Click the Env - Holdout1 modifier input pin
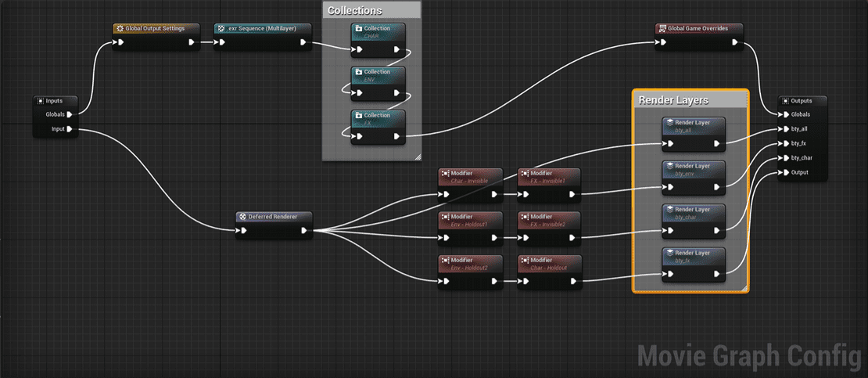The width and height of the screenshot is (868, 378). [447, 238]
